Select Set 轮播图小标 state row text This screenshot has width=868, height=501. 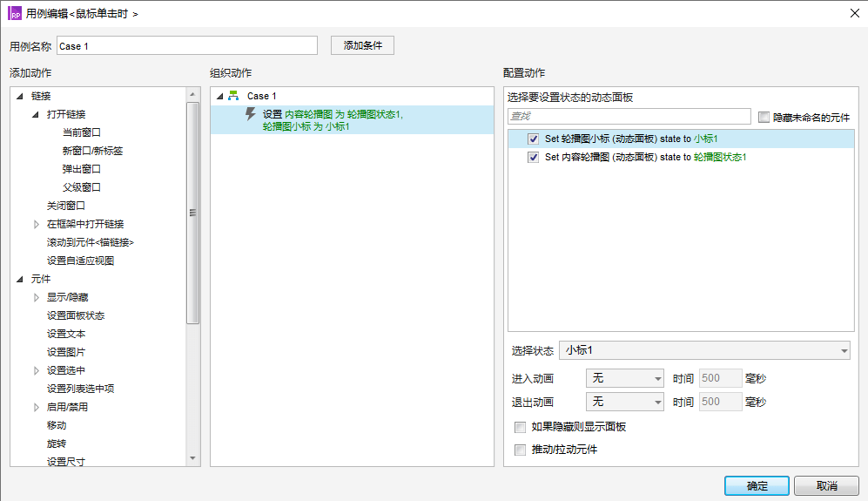click(x=631, y=139)
